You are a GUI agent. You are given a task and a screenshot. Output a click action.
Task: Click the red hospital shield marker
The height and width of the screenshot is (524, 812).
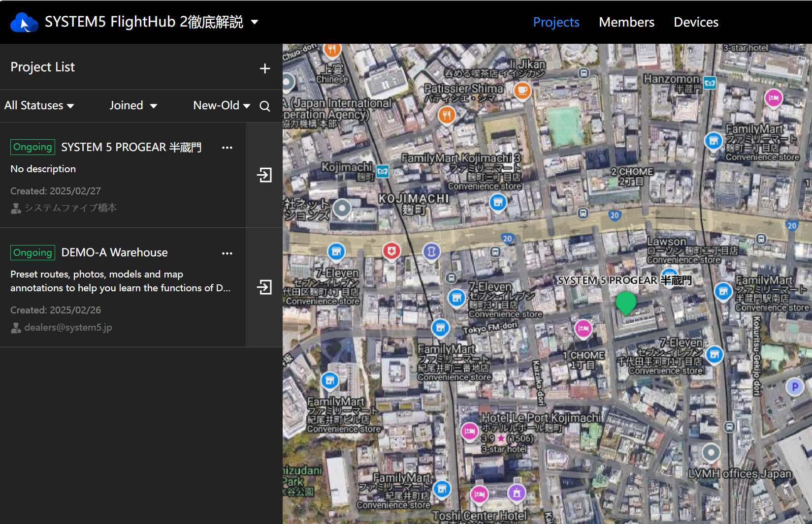pyautogui.click(x=391, y=251)
